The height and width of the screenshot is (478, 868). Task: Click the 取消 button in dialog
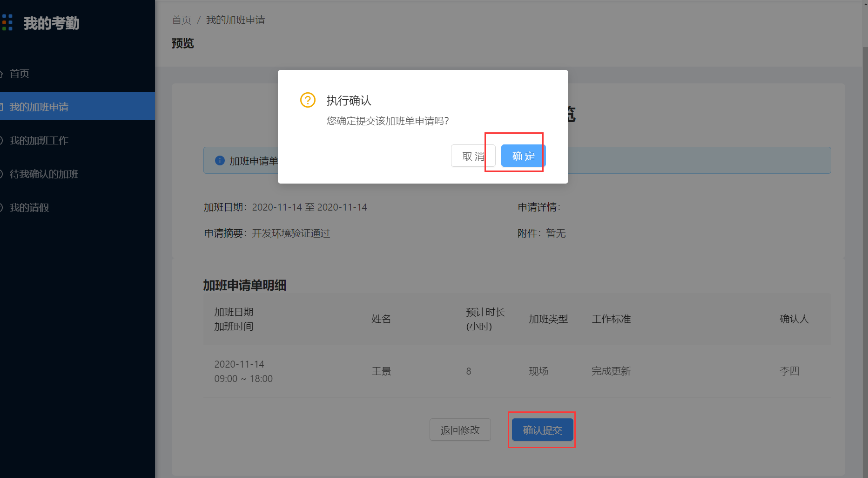[473, 156]
